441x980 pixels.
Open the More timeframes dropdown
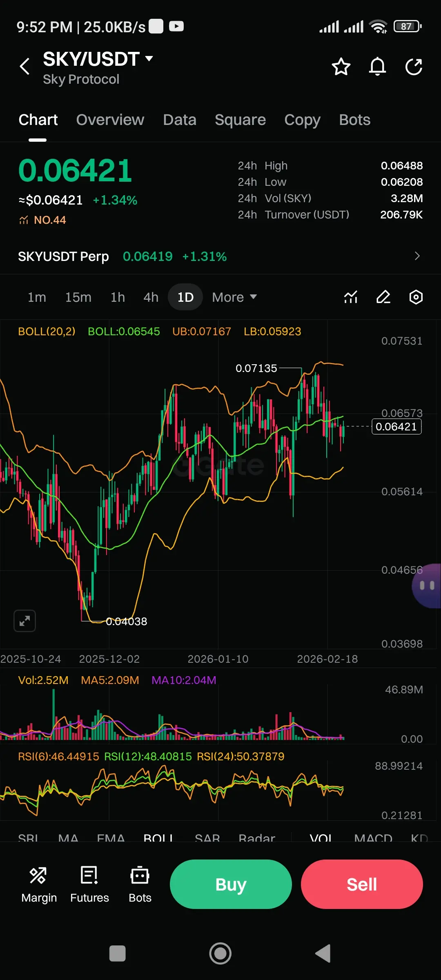click(x=234, y=297)
